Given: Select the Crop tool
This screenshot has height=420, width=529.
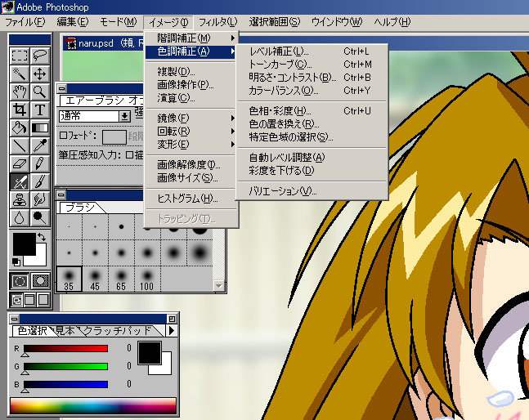Looking at the screenshot, I should point(20,109).
